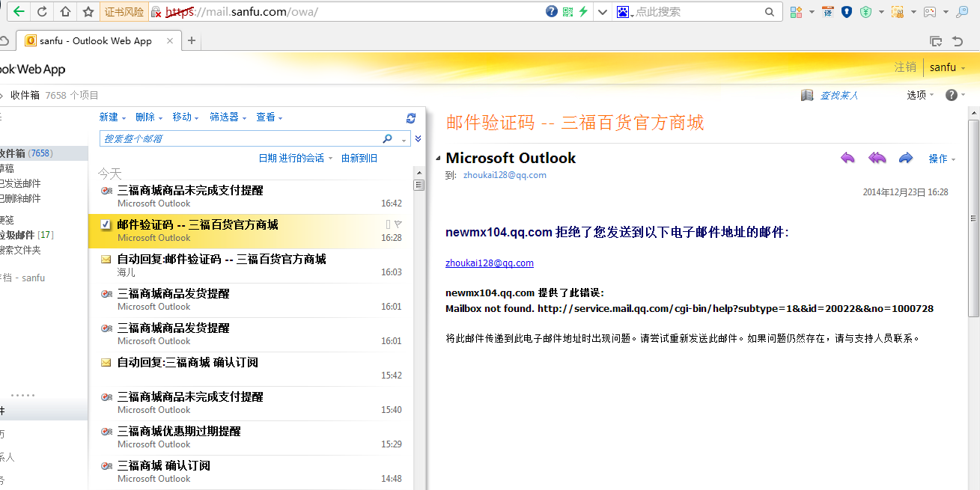Open the extensions grid icon in toolbar

pyautogui.click(x=796, y=11)
